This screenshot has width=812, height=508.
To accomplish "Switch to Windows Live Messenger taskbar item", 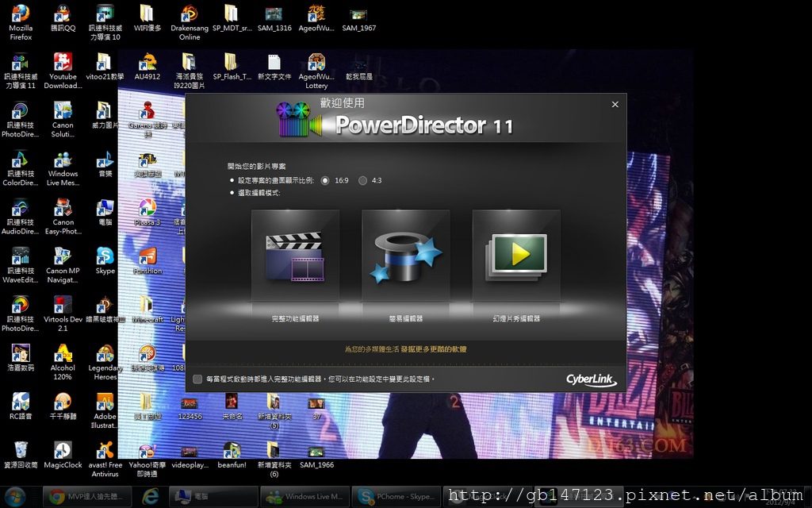I will [304, 497].
